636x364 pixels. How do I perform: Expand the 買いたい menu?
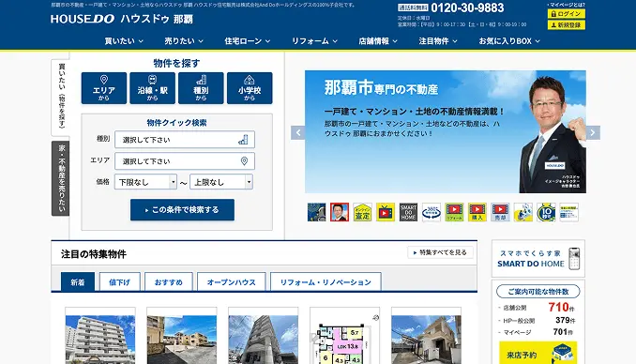click(x=124, y=41)
